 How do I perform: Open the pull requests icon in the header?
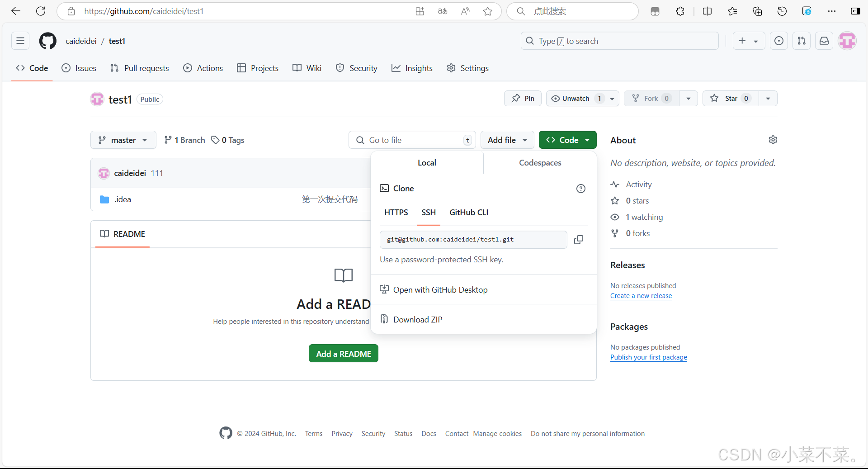[801, 41]
